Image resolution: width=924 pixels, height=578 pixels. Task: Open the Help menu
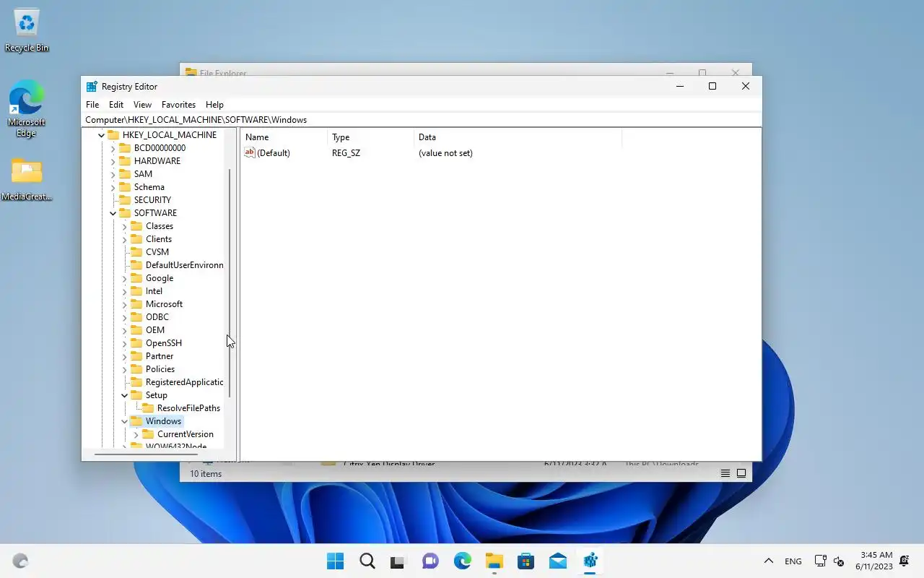[214, 105]
